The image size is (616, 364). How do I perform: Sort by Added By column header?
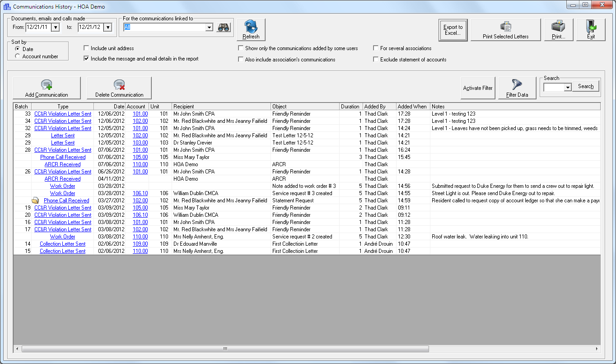pyautogui.click(x=379, y=107)
